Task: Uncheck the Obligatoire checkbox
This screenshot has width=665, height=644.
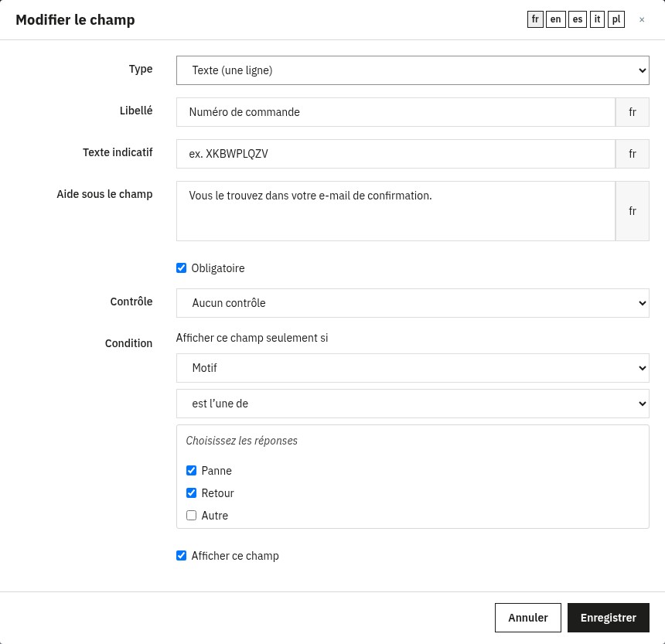Action: click(181, 268)
